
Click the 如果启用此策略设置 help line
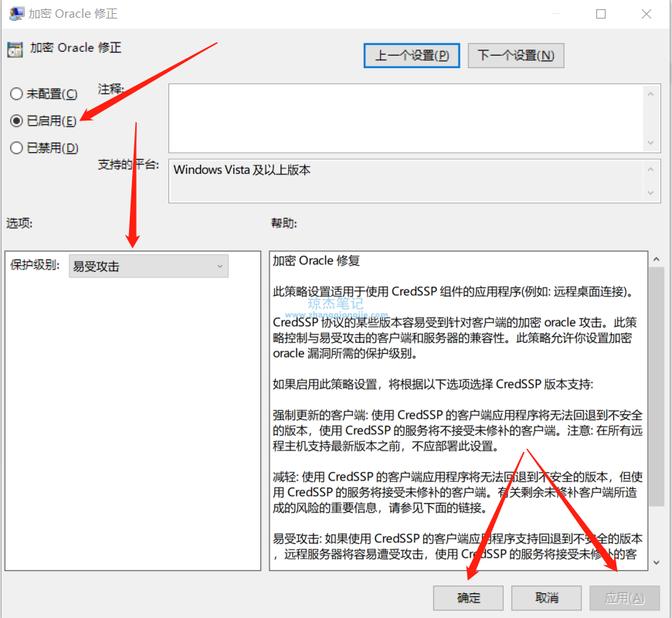433,385
